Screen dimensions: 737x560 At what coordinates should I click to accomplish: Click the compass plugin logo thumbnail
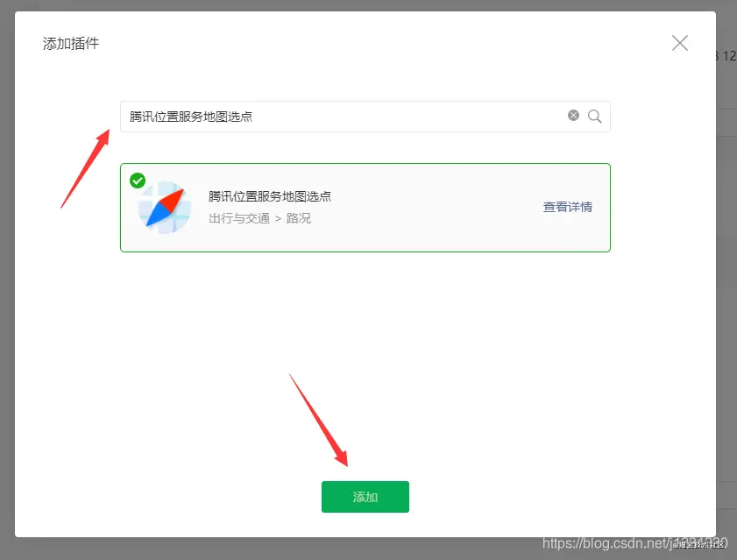coord(165,208)
